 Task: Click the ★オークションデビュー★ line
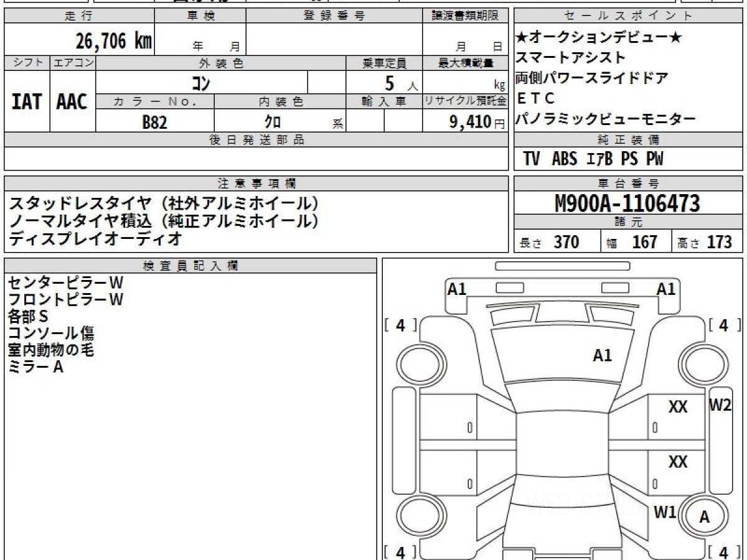click(x=599, y=37)
